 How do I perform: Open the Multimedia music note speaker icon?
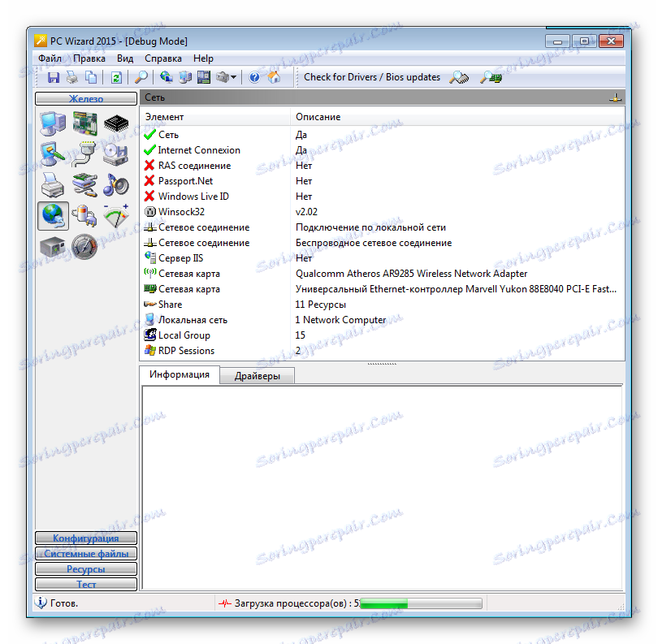[x=116, y=185]
